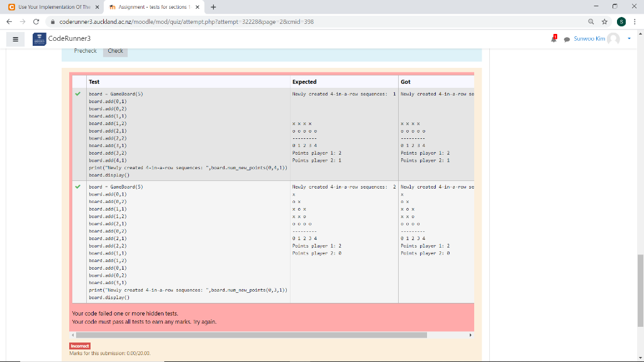Viewport: 644px width, 362px height.
Task: Expand the user menu dropdown arrow
Action: [629, 38]
